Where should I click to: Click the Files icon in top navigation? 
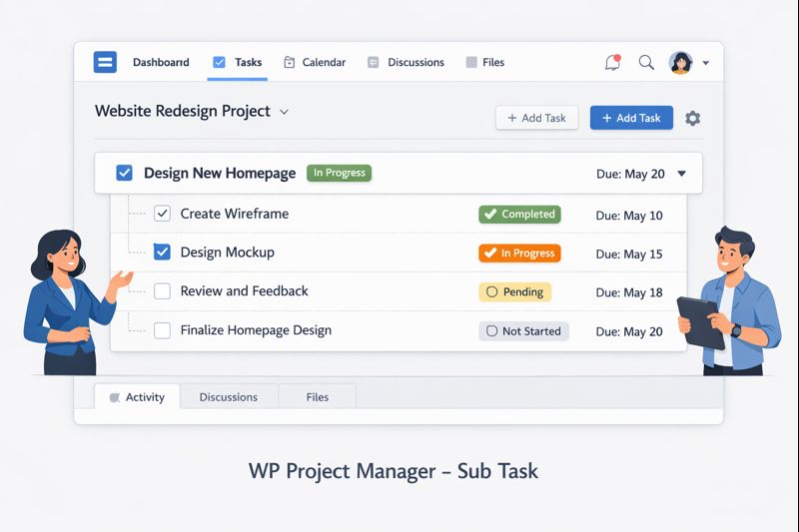click(471, 62)
